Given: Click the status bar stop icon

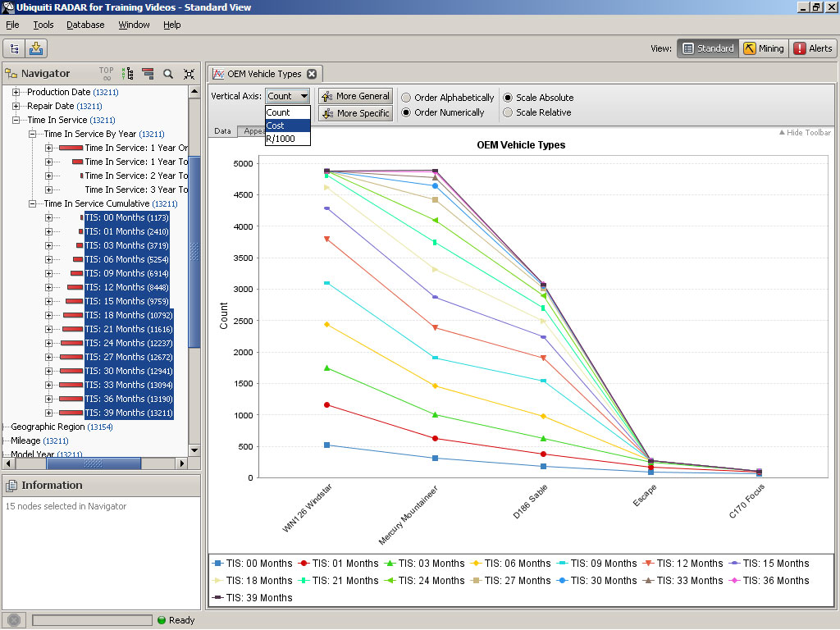Looking at the screenshot, I should (14, 620).
